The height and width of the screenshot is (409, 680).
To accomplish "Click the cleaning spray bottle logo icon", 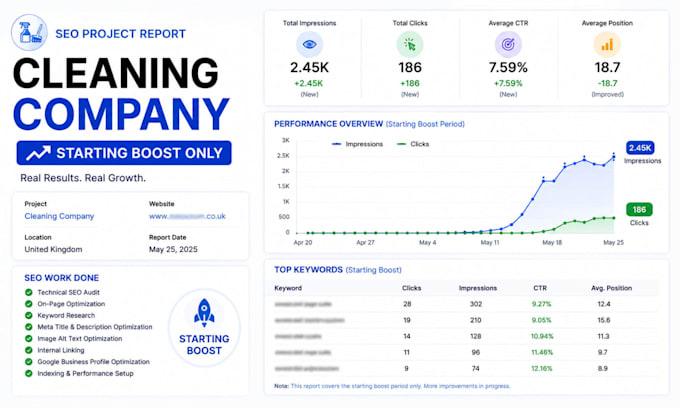I will click(29, 33).
